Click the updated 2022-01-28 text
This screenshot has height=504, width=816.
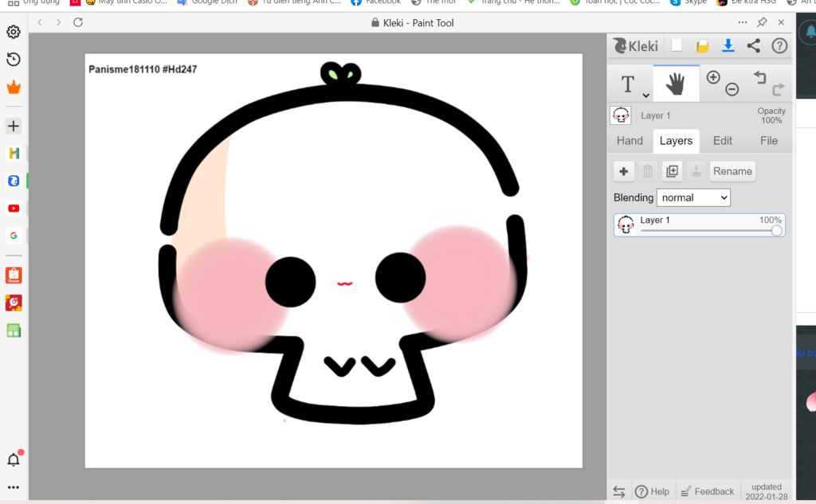pyautogui.click(x=766, y=491)
